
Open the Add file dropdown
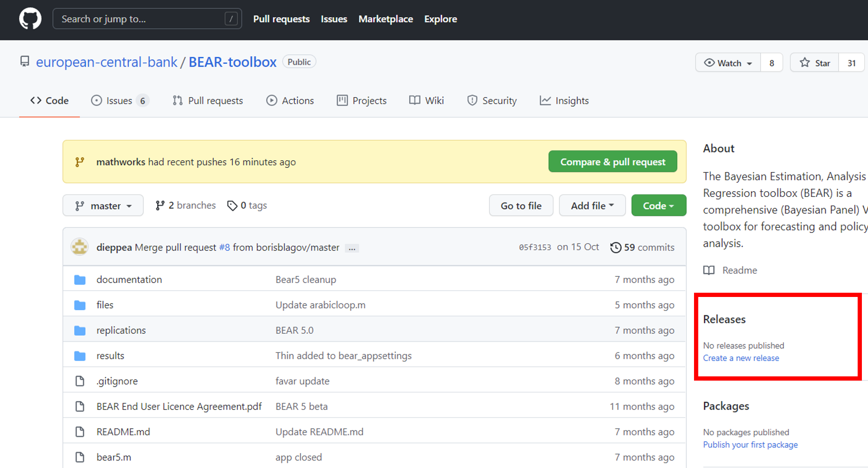pyautogui.click(x=592, y=205)
